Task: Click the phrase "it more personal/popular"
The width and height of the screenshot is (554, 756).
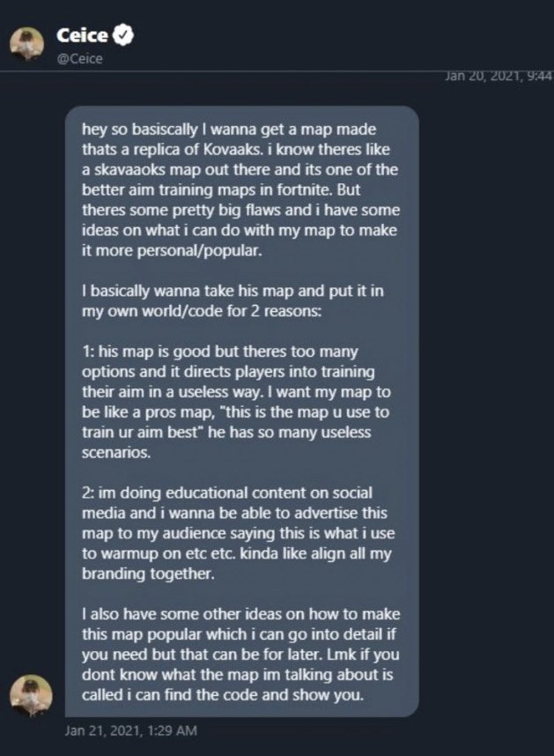Action: click(172, 251)
